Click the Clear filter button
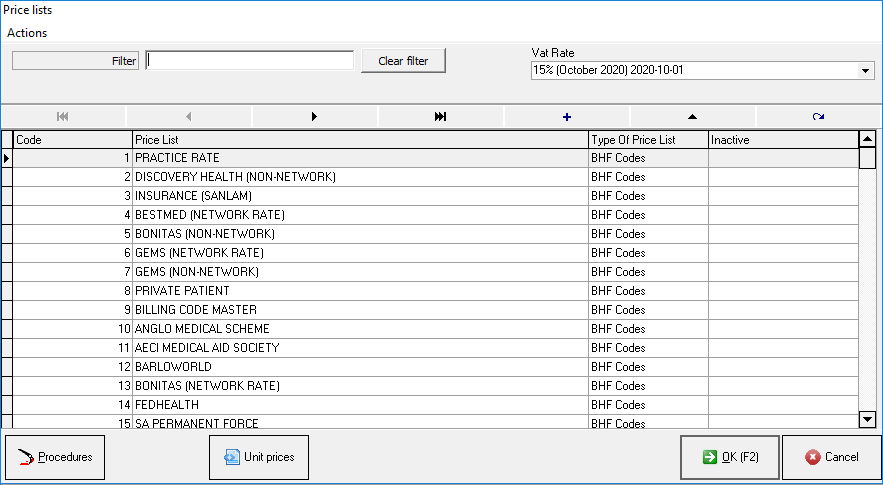The width and height of the screenshot is (883, 485). [403, 61]
